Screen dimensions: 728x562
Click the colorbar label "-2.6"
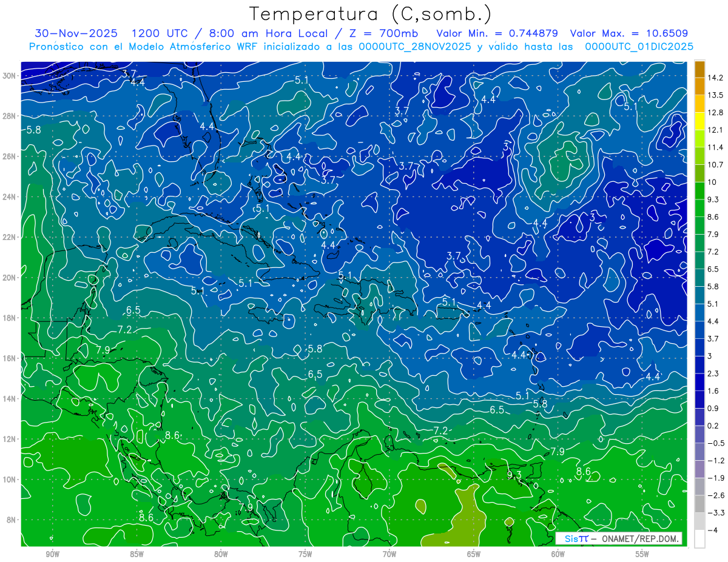(x=715, y=495)
